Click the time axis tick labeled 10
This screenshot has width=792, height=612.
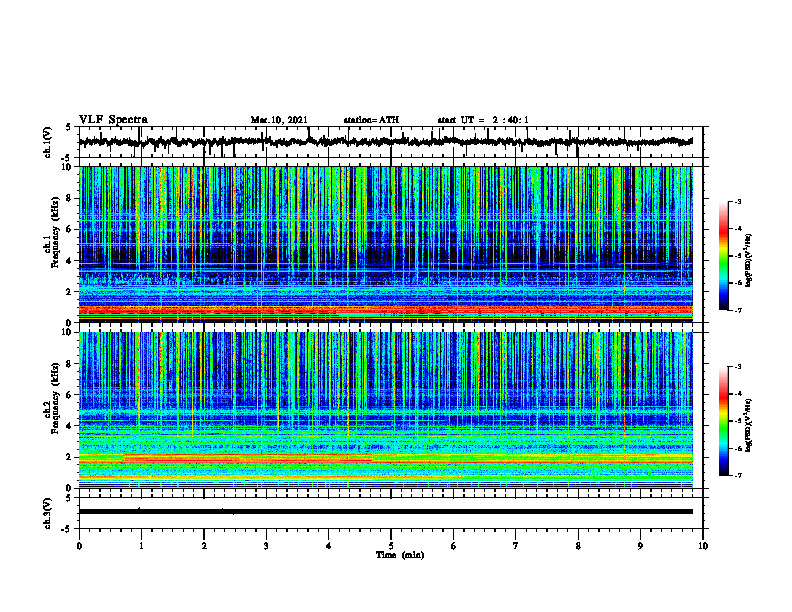coord(703,546)
